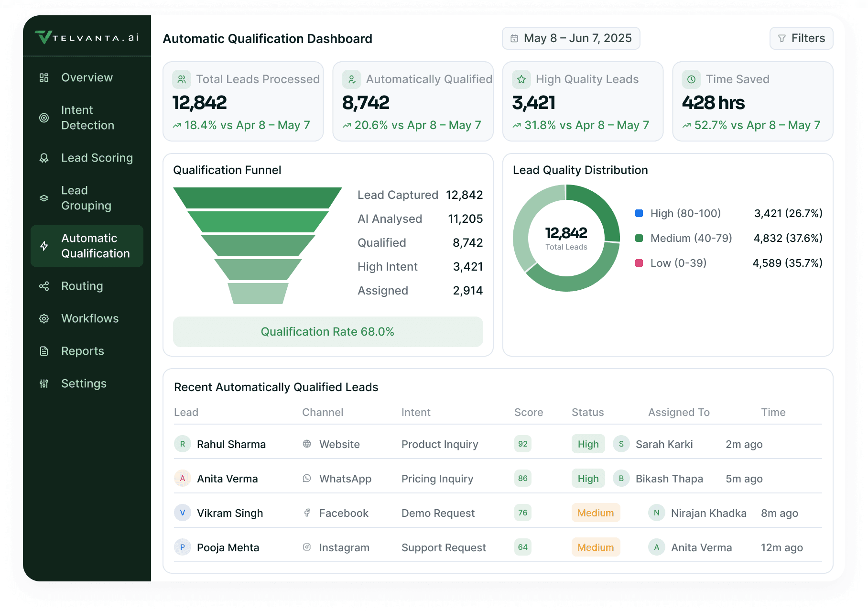868x612 pixels.
Task: Click the Lead Grouping layers icon
Action: (44, 198)
